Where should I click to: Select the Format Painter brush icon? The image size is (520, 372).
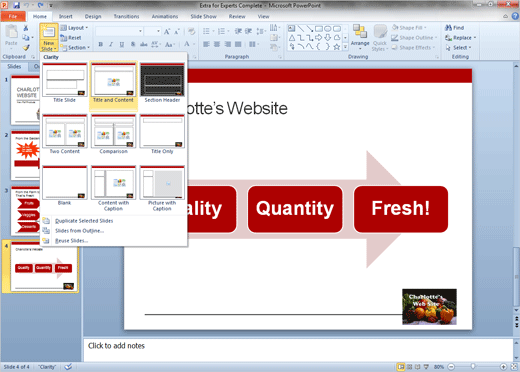(x=26, y=48)
